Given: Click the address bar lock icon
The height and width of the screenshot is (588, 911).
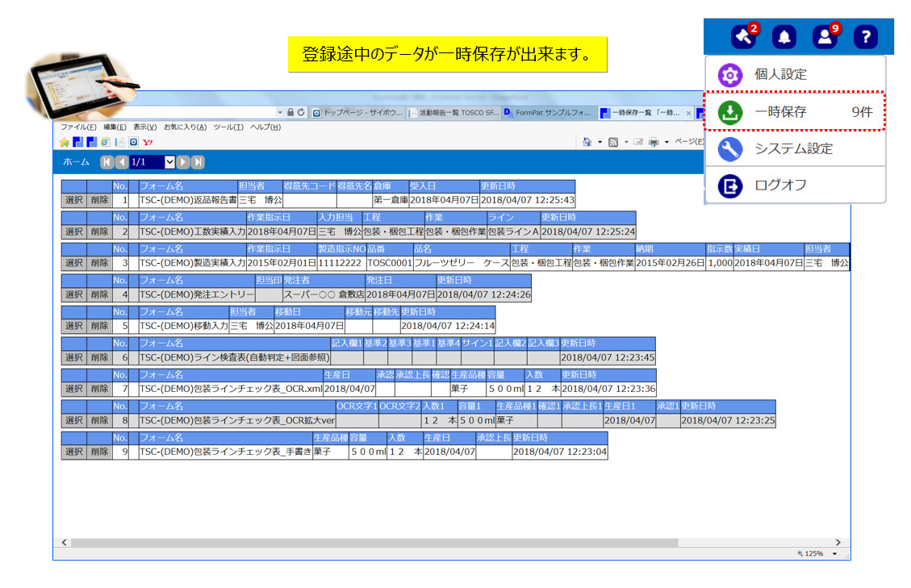Looking at the screenshot, I should tap(290, 112).
